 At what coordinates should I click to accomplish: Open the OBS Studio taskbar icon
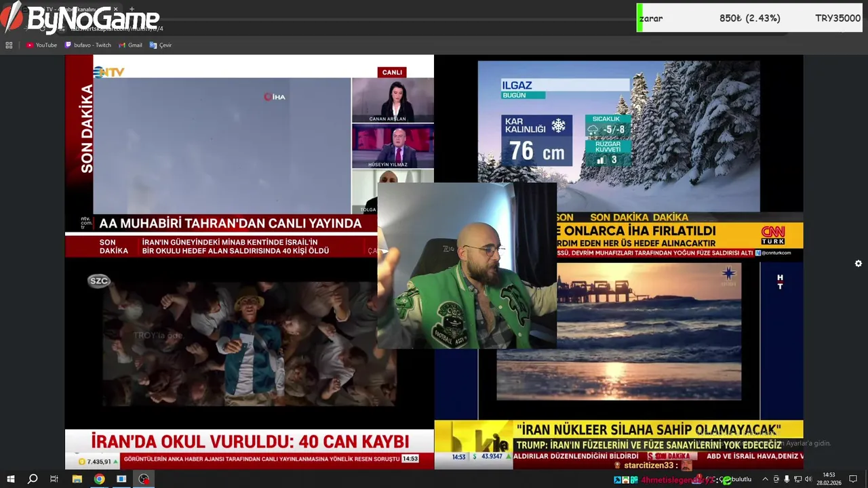click(144, 479)
